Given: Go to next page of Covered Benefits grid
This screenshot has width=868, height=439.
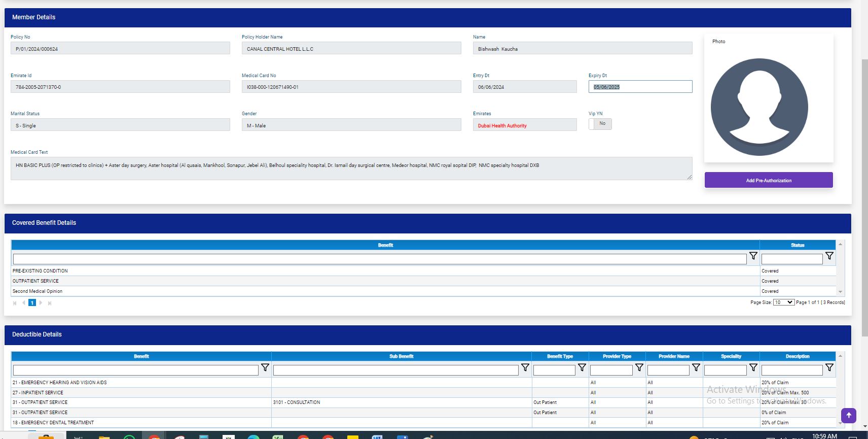Looking at the screenshot, I should [41, 303].
